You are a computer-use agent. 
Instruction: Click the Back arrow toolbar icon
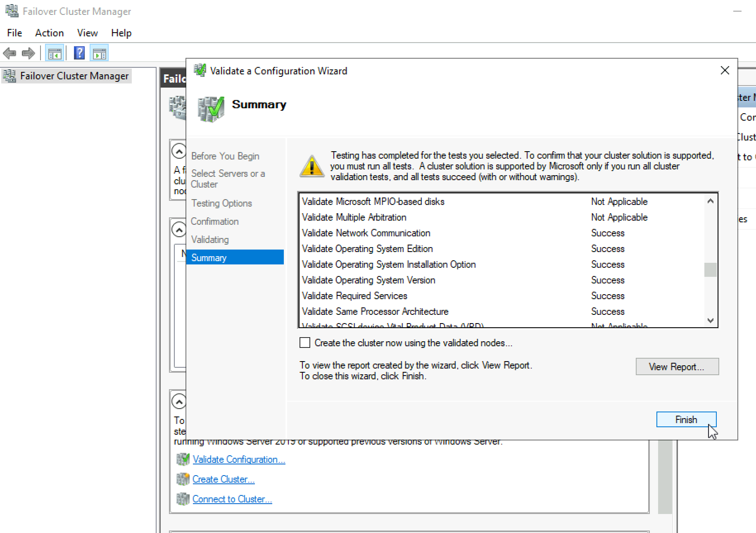tap(10, 53)
